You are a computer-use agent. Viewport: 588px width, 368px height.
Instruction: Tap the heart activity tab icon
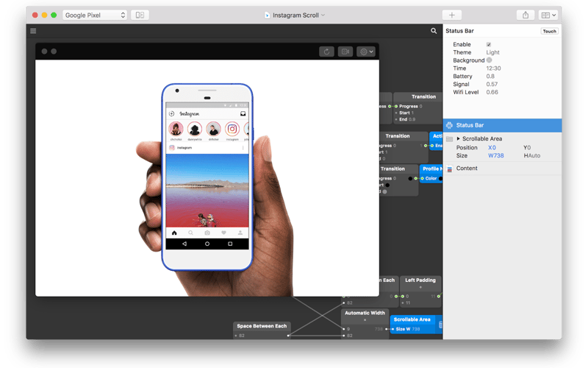point(223,233)
